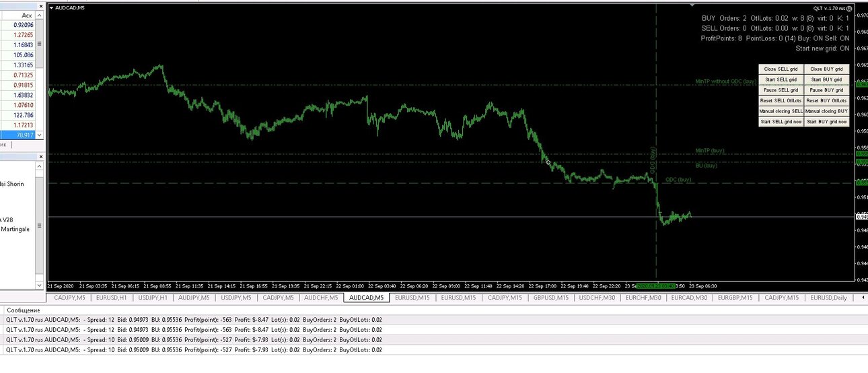This screenshot has height=373, width=868.
Task: Open the AUDCAD,M5 chart dropdown triangle
Action: [52, 8]
